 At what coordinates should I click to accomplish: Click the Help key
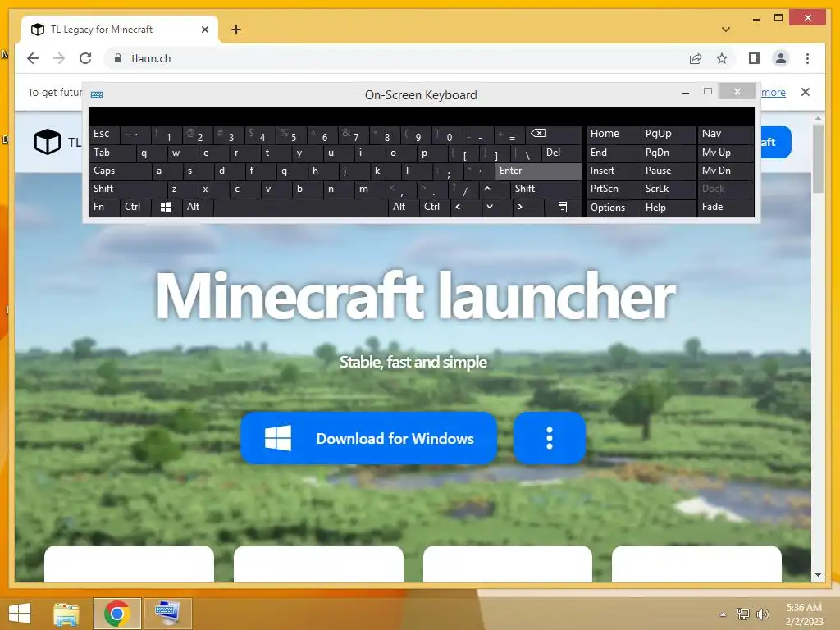pyautogui.click(x=668, y=207)
